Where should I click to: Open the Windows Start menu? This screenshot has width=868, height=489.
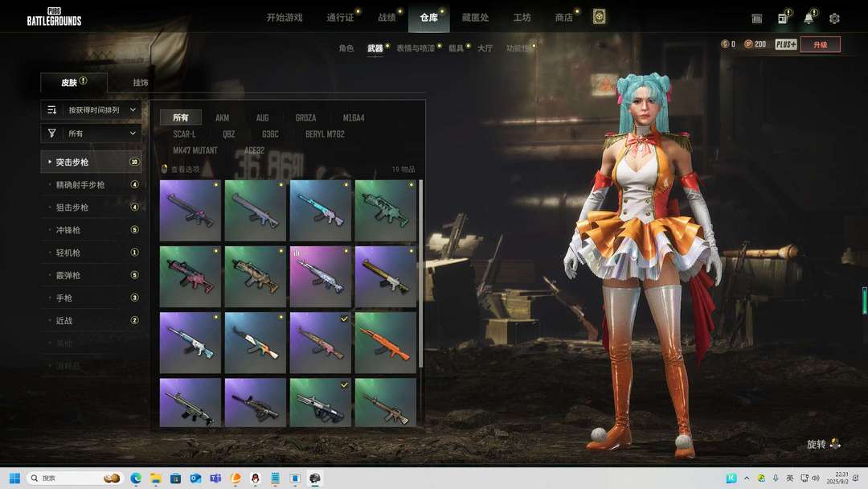point(15,478)
